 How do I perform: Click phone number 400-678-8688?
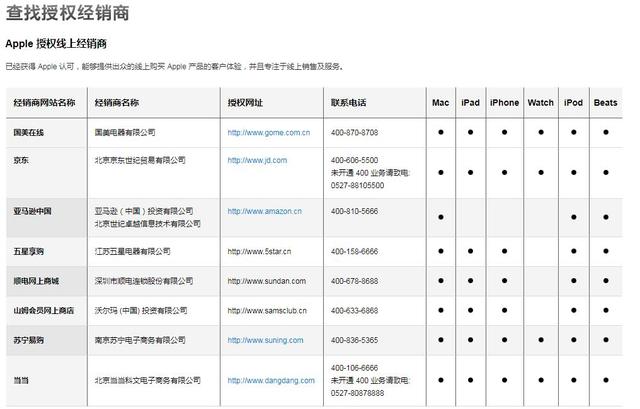point(354,281)
